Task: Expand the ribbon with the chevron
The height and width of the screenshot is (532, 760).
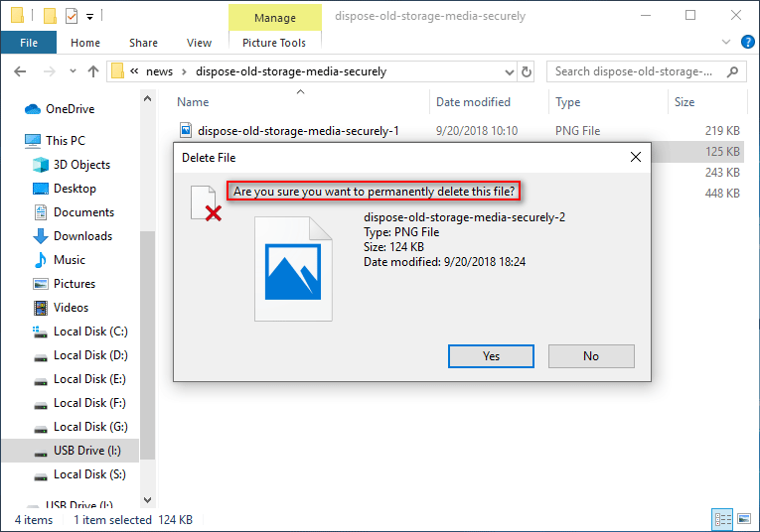Action: 726,42
